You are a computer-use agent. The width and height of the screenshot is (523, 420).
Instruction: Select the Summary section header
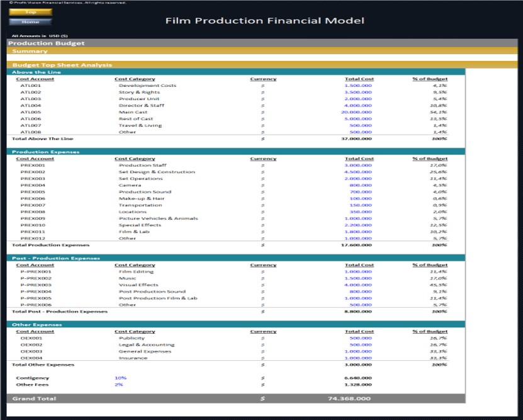click(x=30, y=50)
